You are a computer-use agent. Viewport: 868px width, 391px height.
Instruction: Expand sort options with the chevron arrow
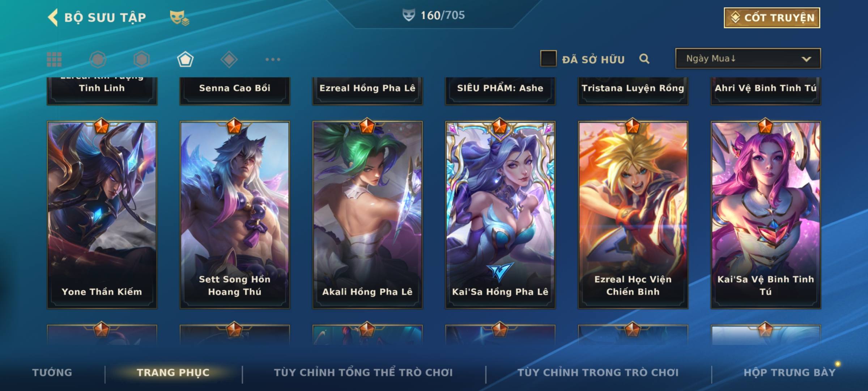click(x=806, y=59)
